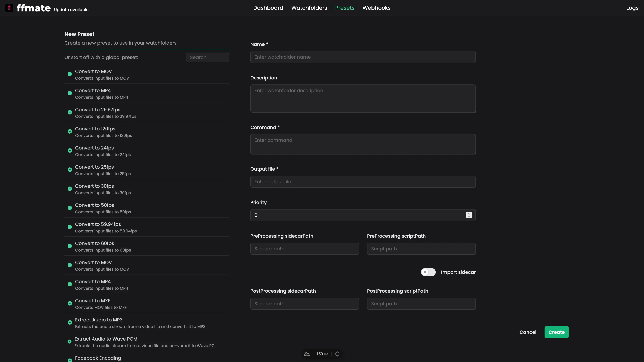Enable the Import sidecar toggle
644x362 pixels.
click(428, 272)
